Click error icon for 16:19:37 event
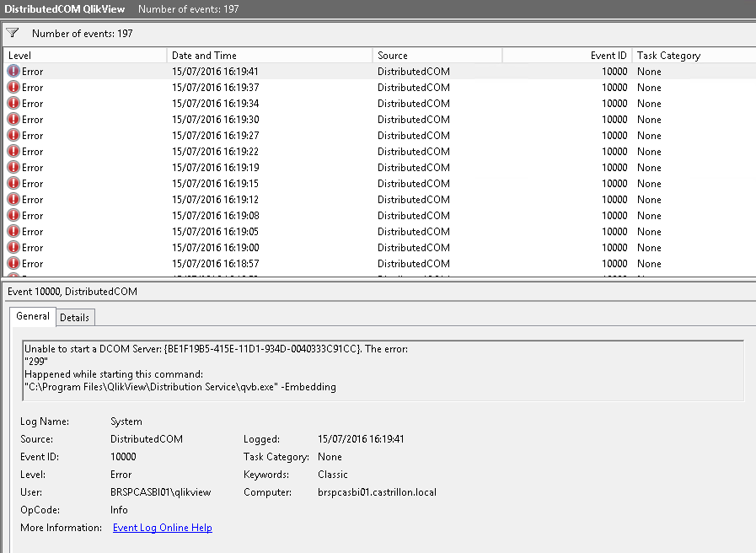Viewport: 756px width, 553px height. pyautogui.click(x=13, y=88)
